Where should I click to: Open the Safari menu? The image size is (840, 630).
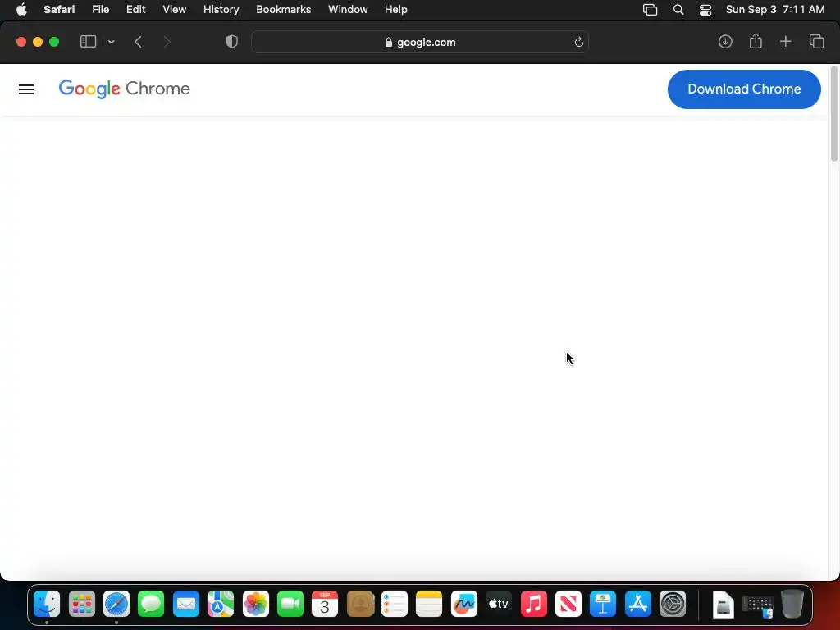59,10
